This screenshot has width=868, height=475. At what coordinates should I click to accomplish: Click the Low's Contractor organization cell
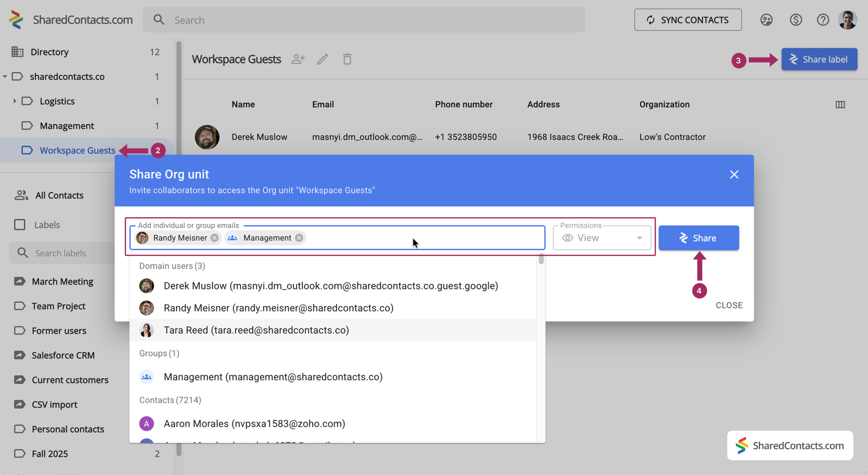tap(672, 137)
